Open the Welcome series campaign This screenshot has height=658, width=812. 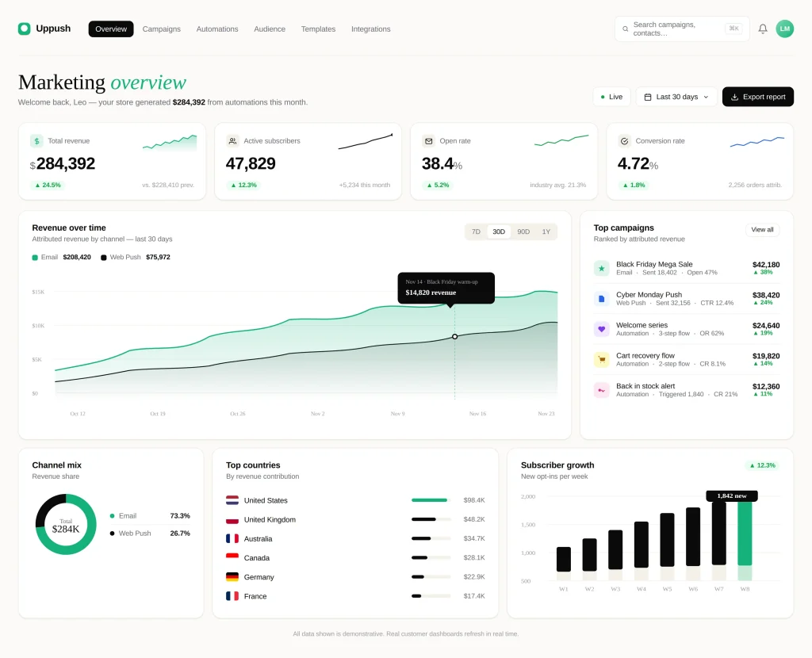coord(687,329)
